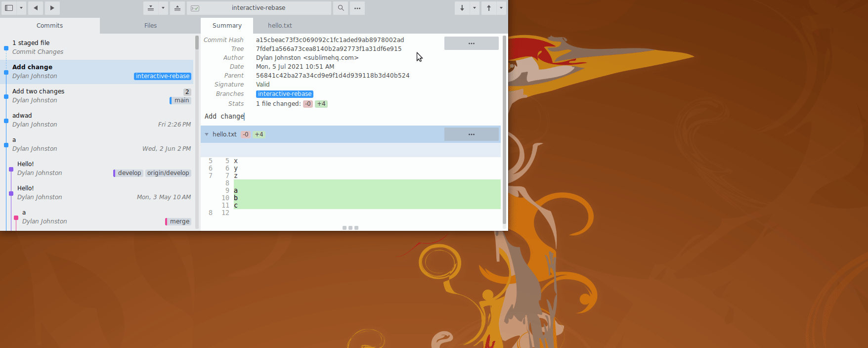The width and height of the screenshot is (868, 348).
Task: Click the details pane vertical scrollbar
Action: (504, 130)
